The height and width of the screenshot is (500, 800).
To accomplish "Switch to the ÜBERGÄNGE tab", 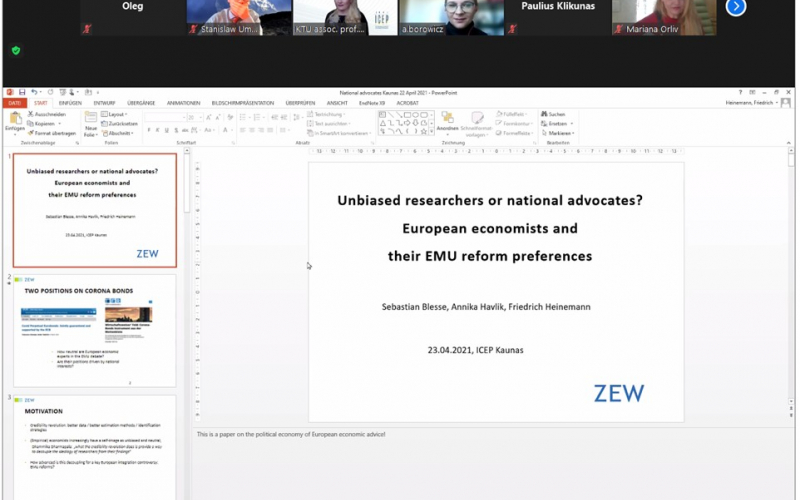I will tap(141, 103).
